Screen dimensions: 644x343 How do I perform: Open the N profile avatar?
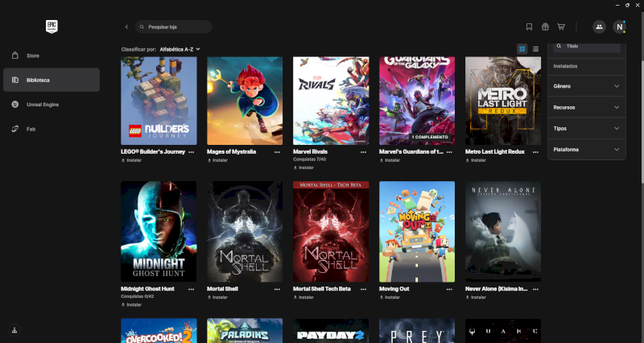tap(619, 27)
